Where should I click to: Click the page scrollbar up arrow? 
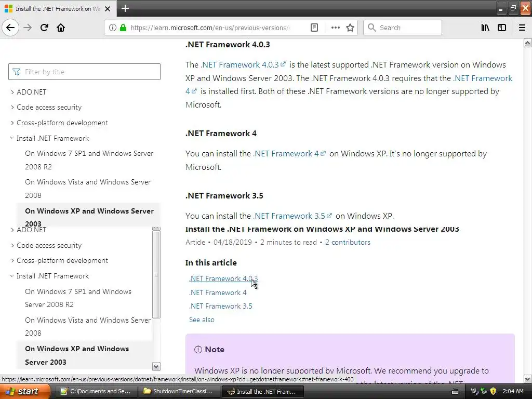[527, 43]
